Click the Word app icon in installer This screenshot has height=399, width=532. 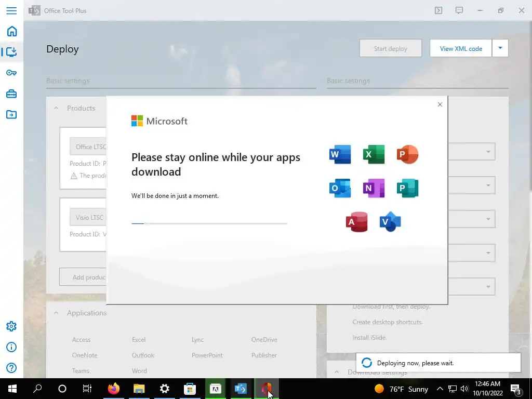click(x=340, y=154)
